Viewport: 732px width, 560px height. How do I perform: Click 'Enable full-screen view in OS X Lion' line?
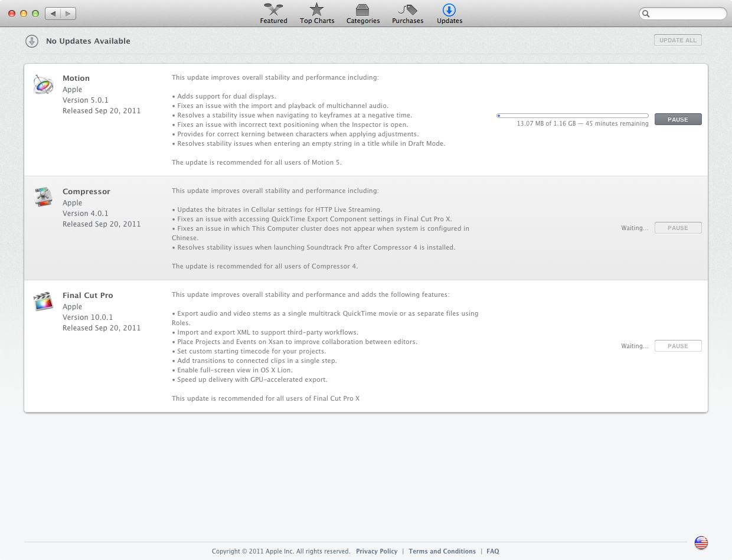click(x=232, y=370)
